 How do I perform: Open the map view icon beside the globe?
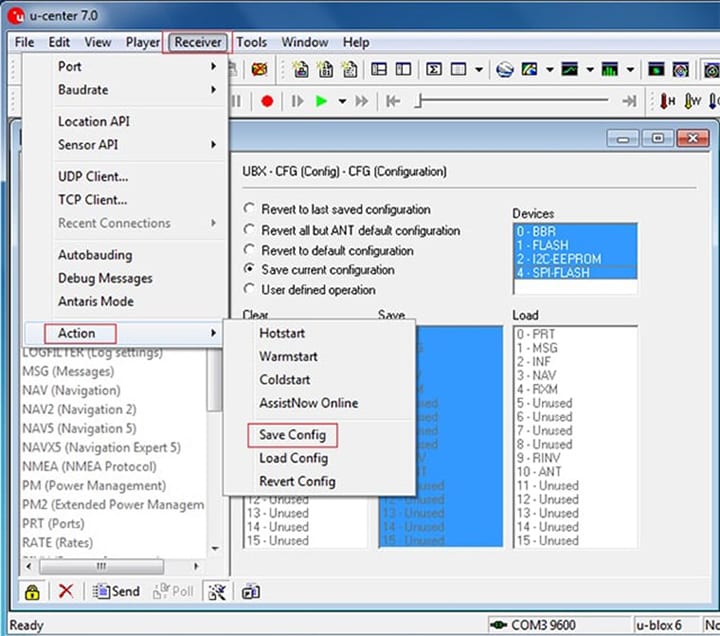pyautogui.click(x=529, y=69)
